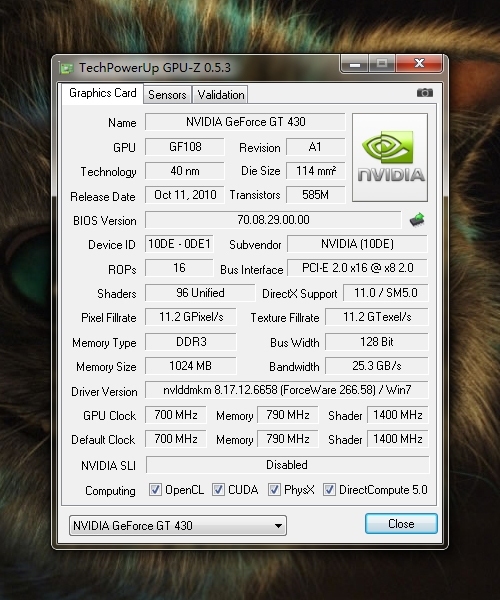Click BIOS Version field 70.08.29.00.00
Screen dimensions: 500x600
273,220
